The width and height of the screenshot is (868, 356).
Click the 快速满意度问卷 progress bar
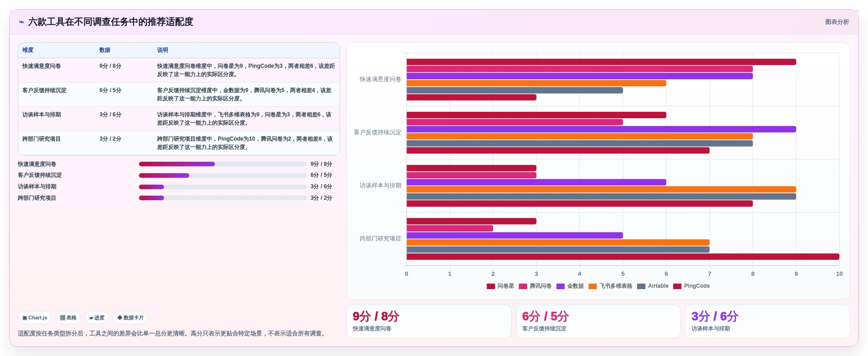coord(223,164)
